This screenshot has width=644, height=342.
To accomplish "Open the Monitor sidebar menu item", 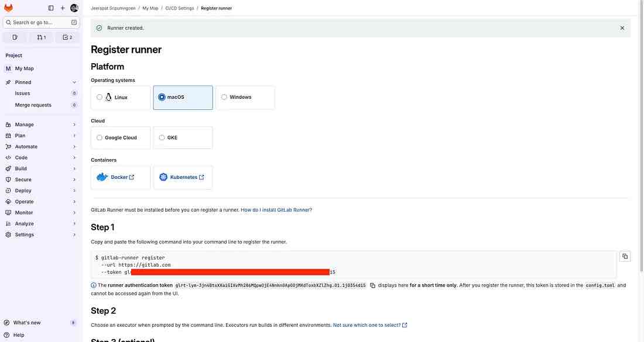I will tap(41, 213).
